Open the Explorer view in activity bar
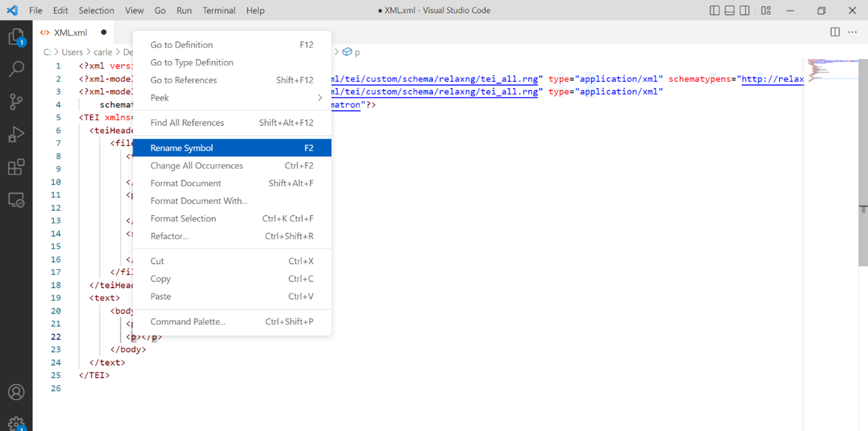Image resolution: width=868 pixels, height=431 pixels. click(16, 38)
